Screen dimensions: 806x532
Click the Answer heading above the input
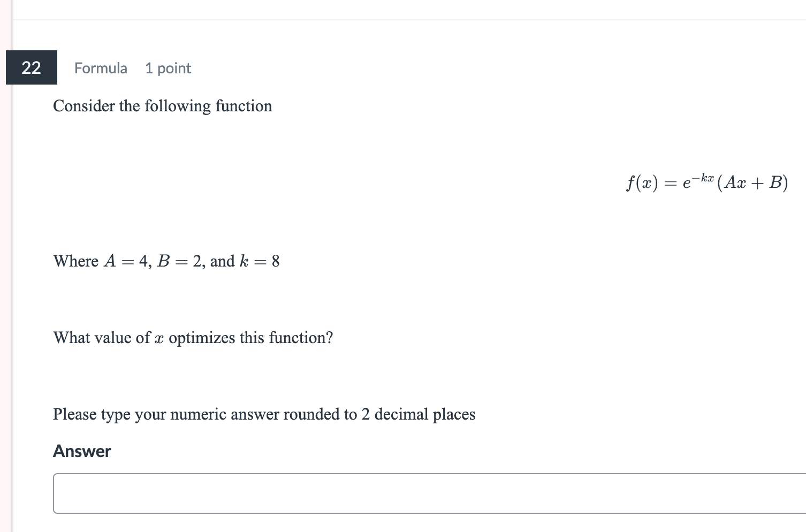pyautogui.click(x=81, y=451)
